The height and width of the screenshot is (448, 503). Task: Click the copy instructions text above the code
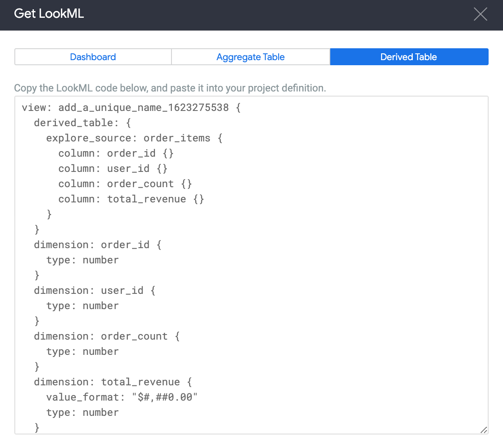point(170,88)
